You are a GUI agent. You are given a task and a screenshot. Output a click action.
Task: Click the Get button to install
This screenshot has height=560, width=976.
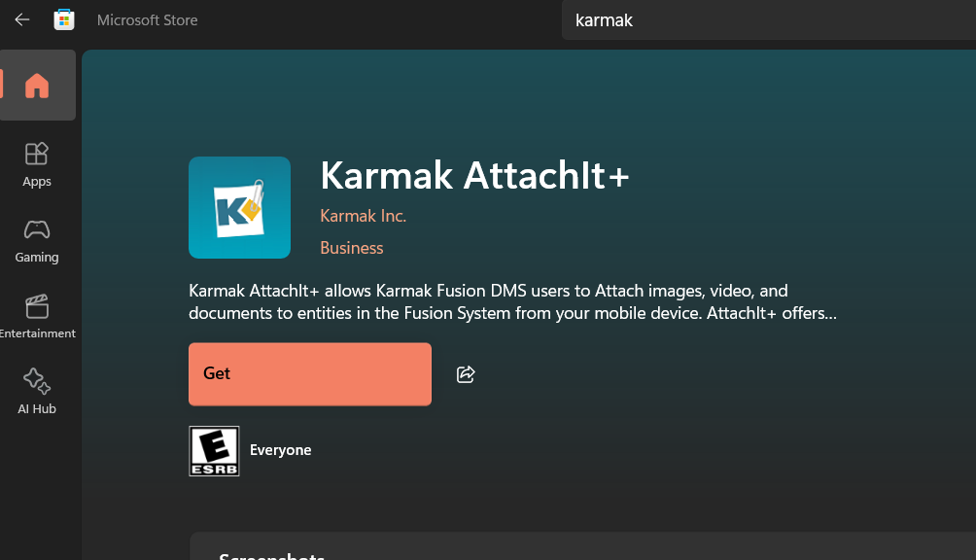pyautogui.click(x=310, y=374)
